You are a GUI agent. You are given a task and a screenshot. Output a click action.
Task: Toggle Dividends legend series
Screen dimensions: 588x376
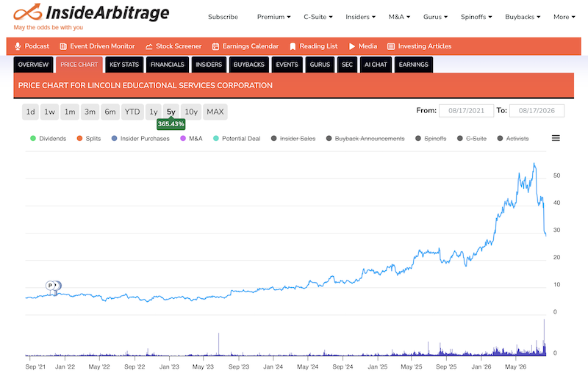[48, 139]
